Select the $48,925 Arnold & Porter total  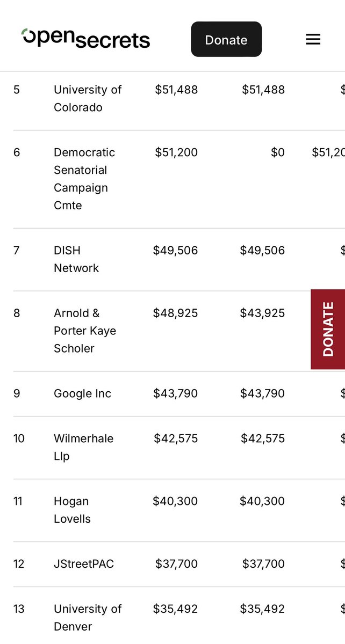[175, 313]
